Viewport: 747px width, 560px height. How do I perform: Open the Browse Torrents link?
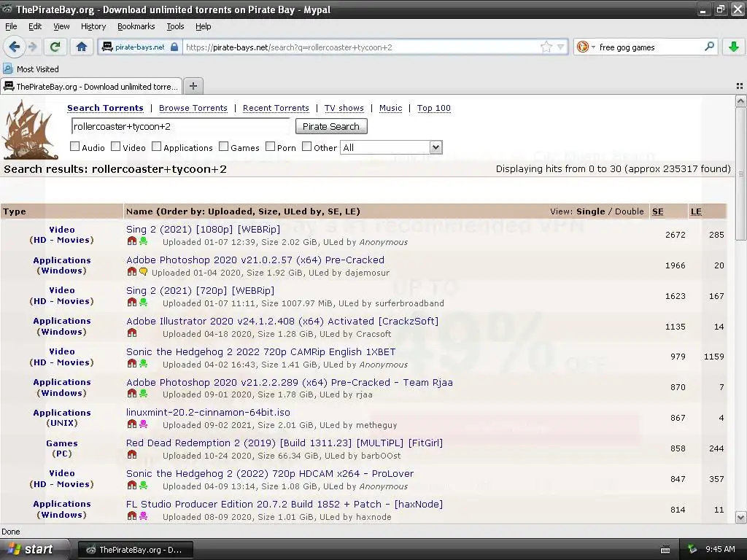(193, 108)
